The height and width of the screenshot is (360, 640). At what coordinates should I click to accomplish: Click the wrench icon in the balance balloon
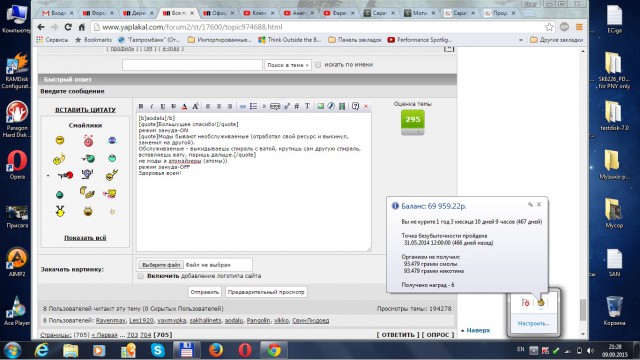click(x=530, y=204)
